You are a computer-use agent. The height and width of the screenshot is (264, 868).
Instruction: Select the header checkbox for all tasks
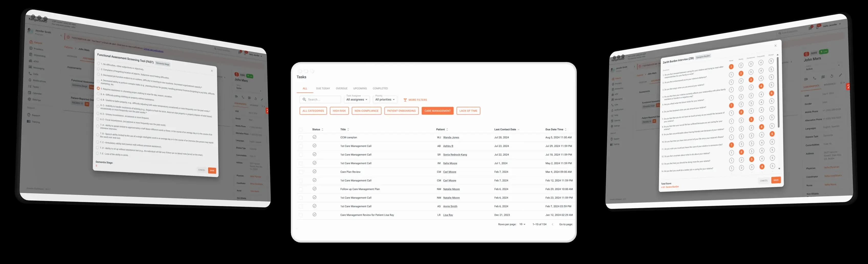(x=301, y=130)
